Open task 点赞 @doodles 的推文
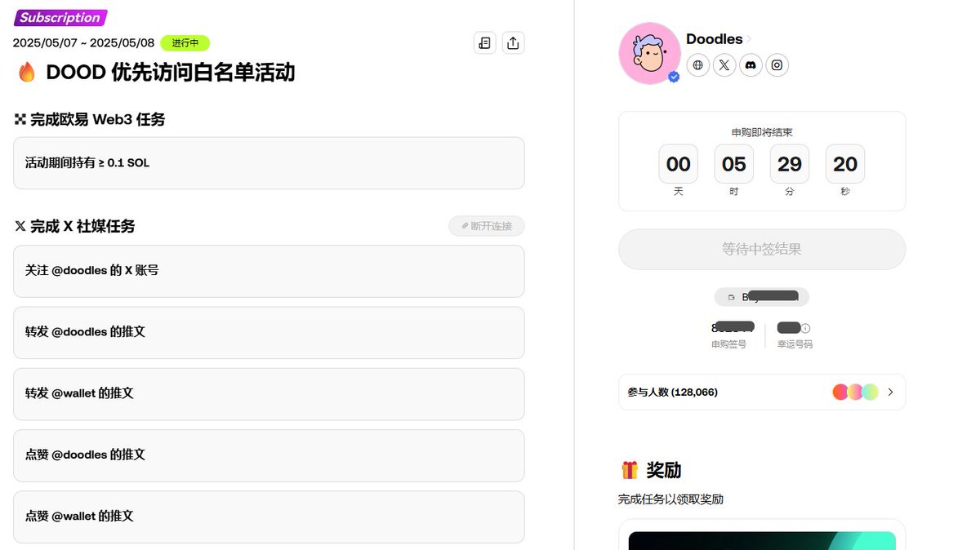Viewport: 980px width, 550px height. (269, 455)
